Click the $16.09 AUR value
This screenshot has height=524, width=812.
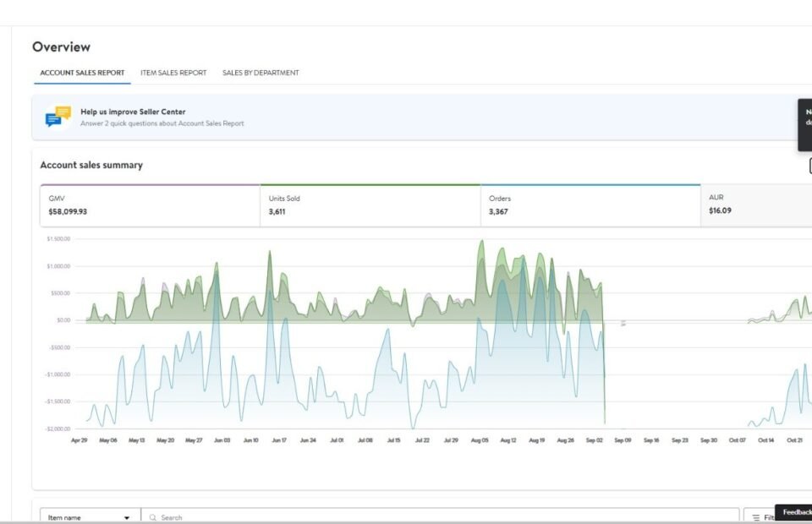(721, 210)
